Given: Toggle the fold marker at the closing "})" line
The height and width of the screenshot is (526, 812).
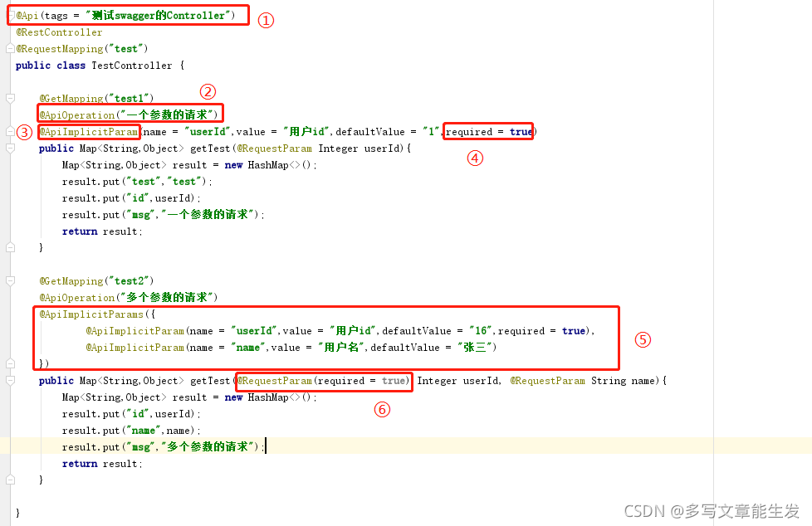Looking at the screenshot, I should pos(10,363).
